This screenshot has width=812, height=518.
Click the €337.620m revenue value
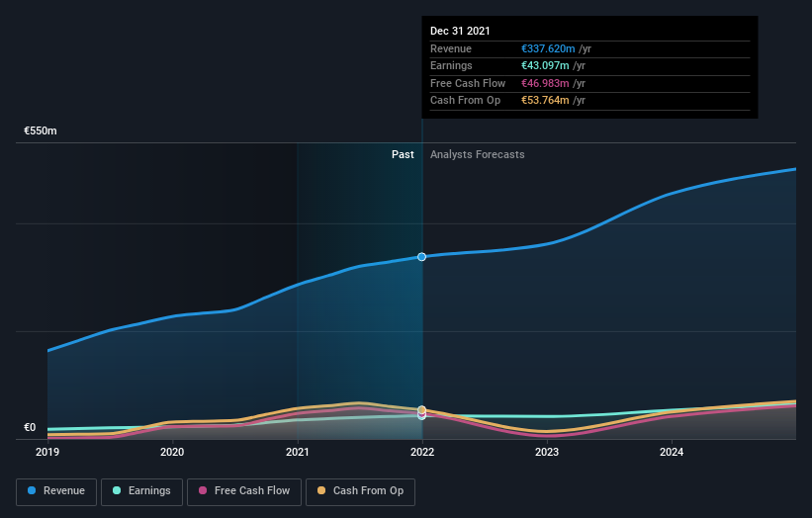[548, 48]
